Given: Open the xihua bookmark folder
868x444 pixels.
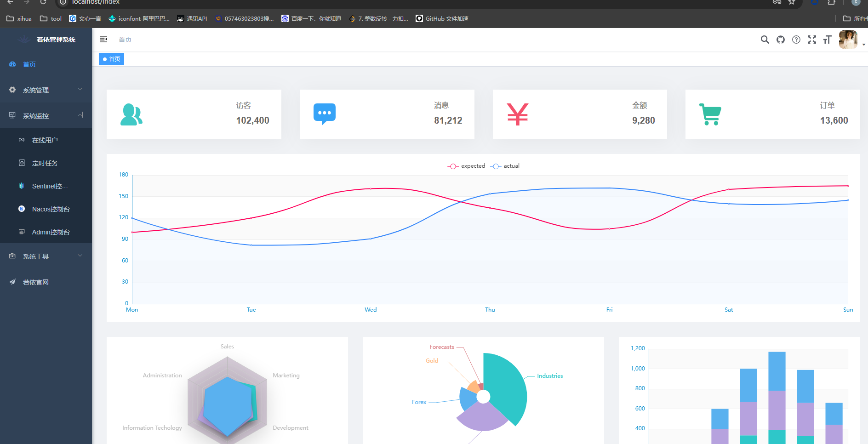Looking at the screenshot, I should [x=19, y=18].
